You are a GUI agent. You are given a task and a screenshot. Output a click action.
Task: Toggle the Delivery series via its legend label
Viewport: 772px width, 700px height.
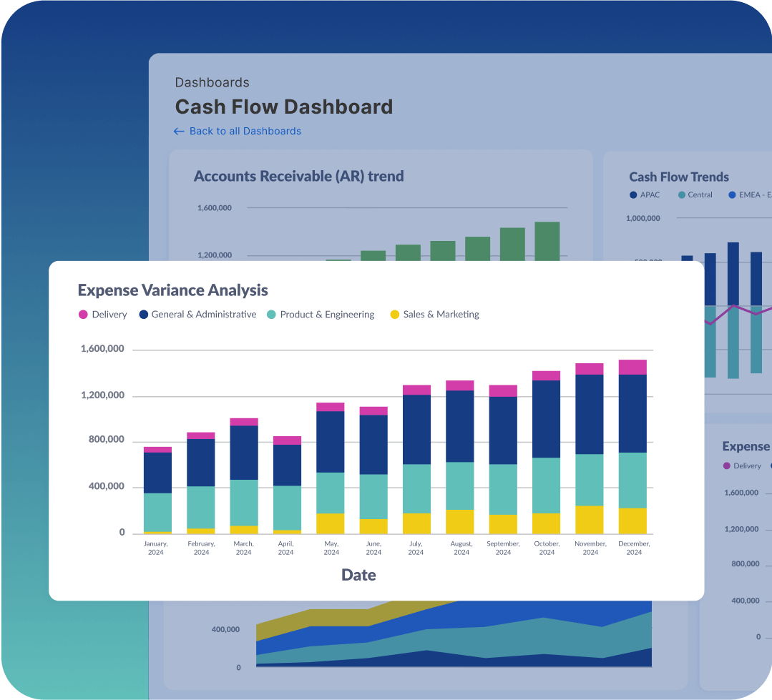[x=109, y=314]
